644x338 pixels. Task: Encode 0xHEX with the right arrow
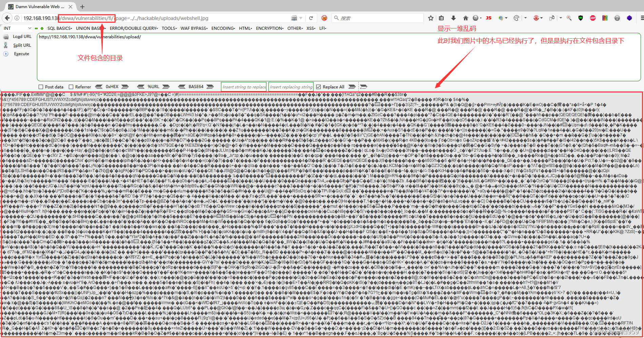click(125, 87)
